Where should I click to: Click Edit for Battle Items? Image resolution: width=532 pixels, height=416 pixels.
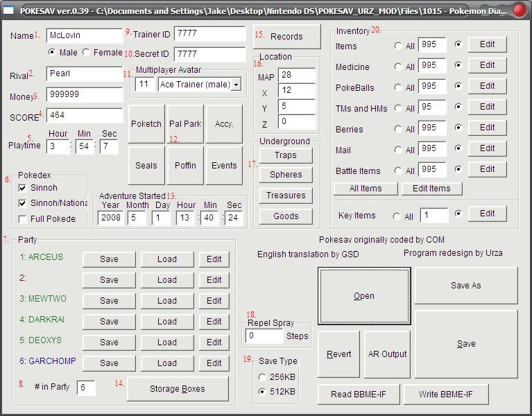click(x=487, y=169)
